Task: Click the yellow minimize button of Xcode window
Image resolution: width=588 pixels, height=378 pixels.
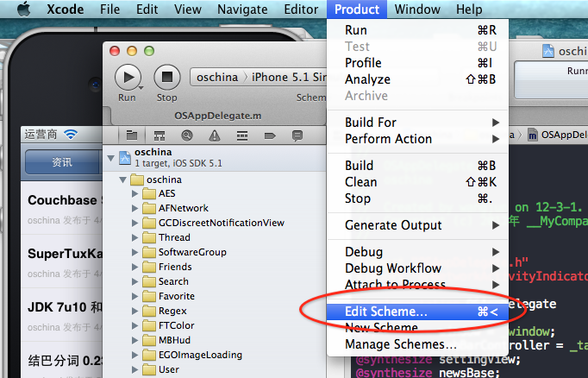Action: coord(132,51)
